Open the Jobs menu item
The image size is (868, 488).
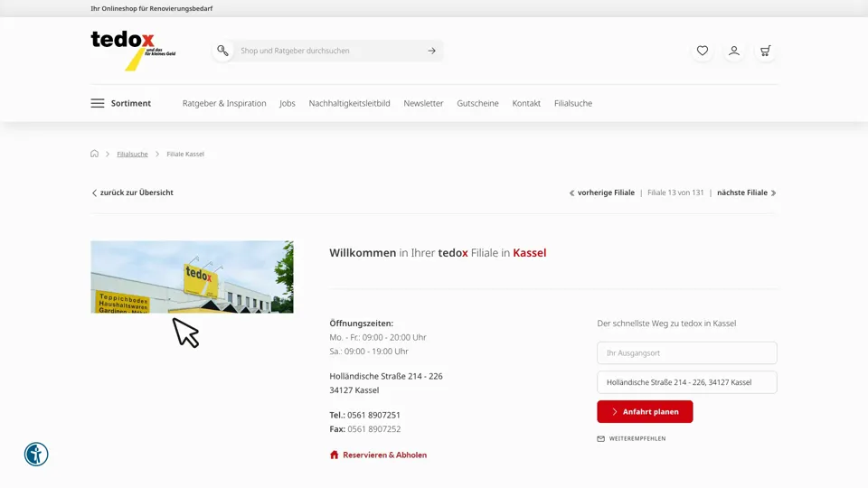tap(288, 103)
